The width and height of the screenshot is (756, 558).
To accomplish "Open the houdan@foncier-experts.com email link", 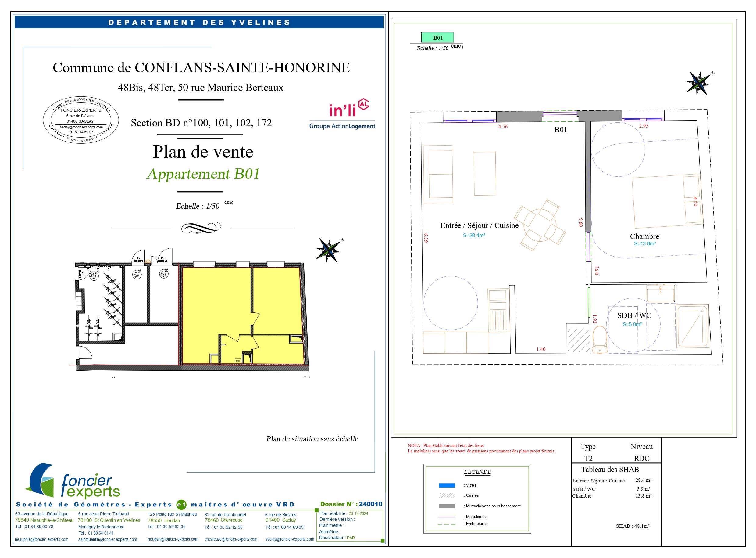I will 173,539.
